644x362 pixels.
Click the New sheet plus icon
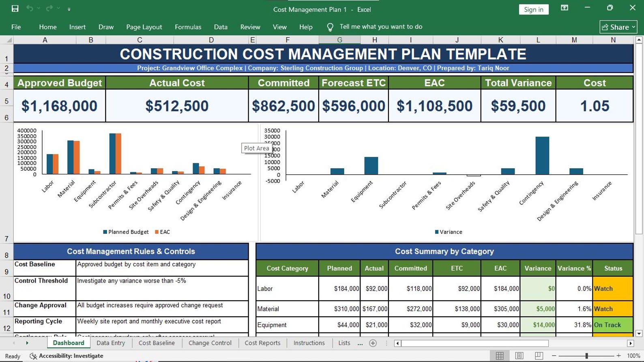pos(373,343)
